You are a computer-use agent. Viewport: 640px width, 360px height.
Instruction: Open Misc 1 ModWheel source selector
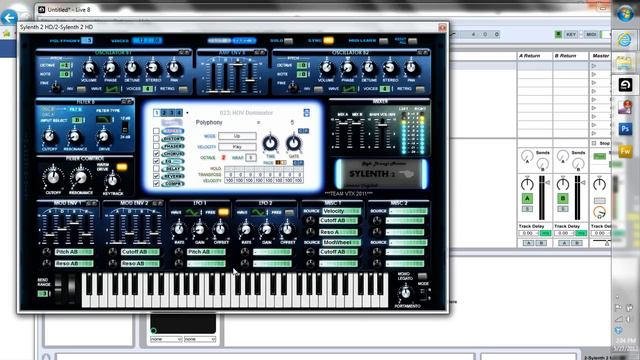pos(342,242)
